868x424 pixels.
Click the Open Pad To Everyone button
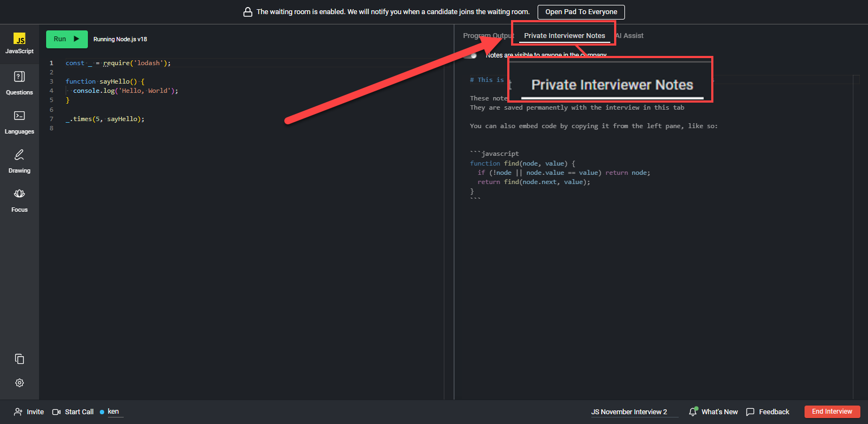point(581,12)
